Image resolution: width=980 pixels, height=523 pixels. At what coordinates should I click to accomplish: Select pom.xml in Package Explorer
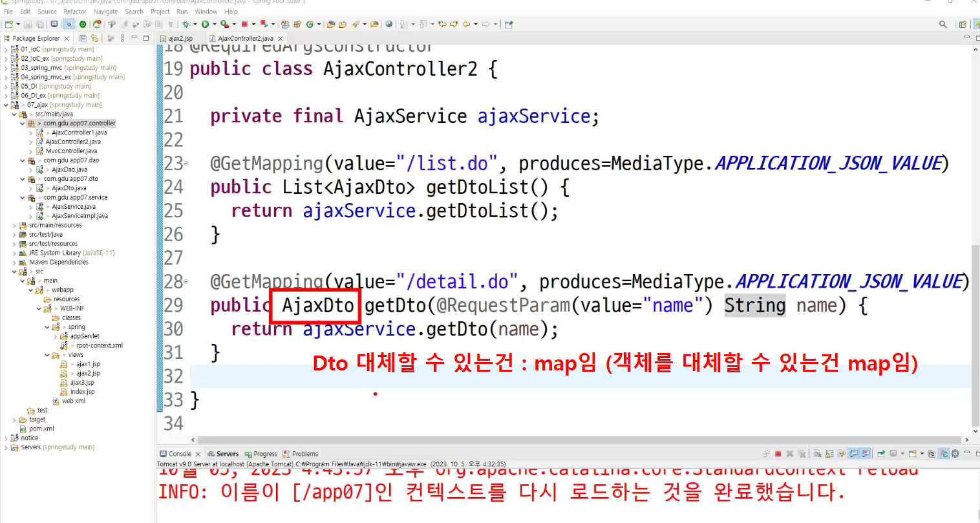click(x=41, y=429)
